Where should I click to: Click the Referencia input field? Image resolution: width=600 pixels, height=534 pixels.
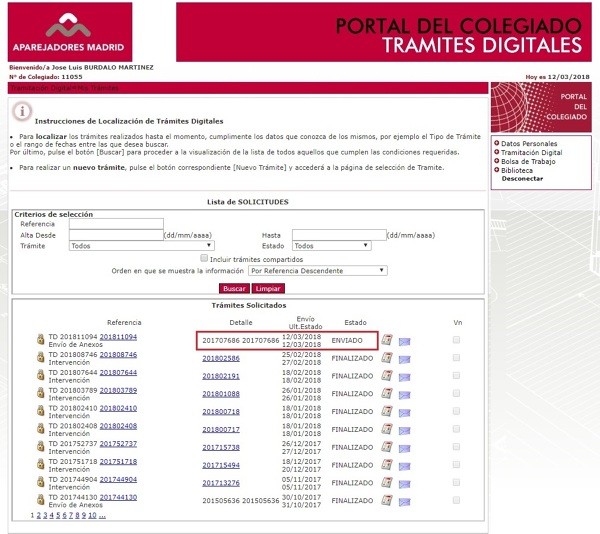(116, 224)
